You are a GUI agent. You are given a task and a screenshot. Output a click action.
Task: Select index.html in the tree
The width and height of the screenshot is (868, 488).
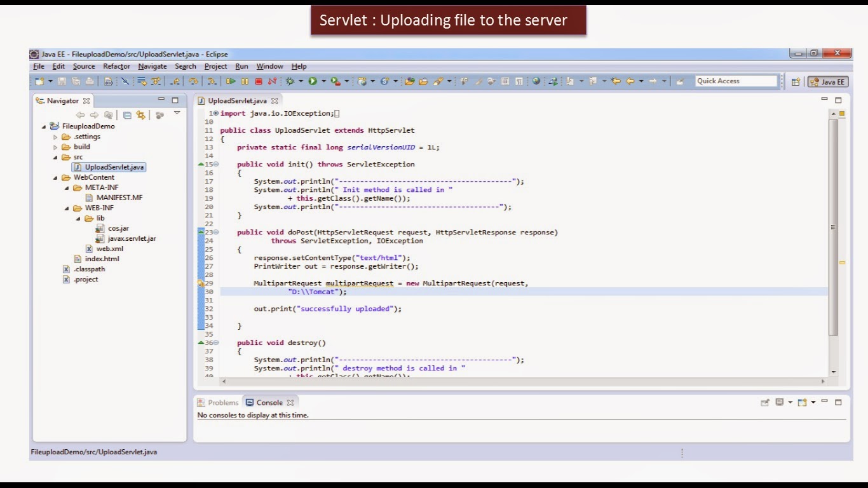tap(97, 259)
